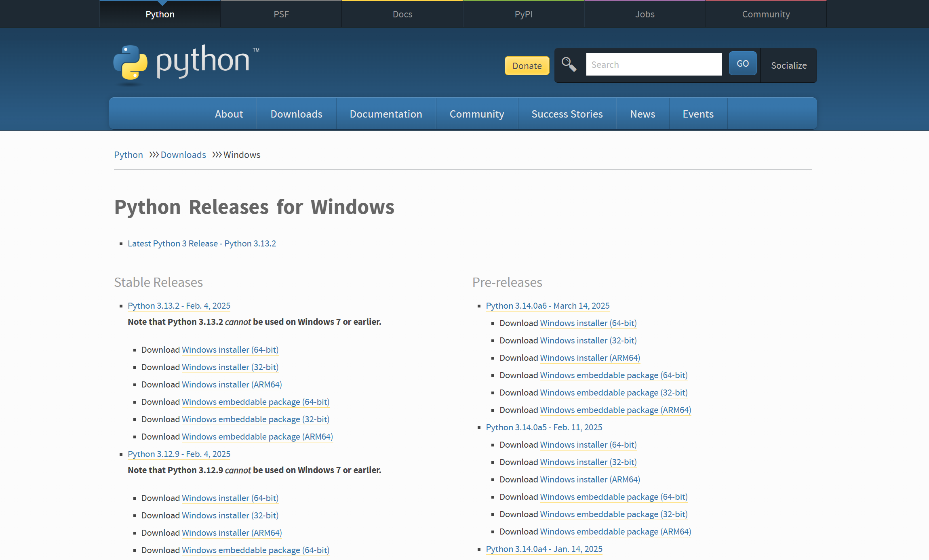Click the Python breadcrumb link
Image resolution: width=929 pixels, height=560 pixels.
tap(128, 155)
